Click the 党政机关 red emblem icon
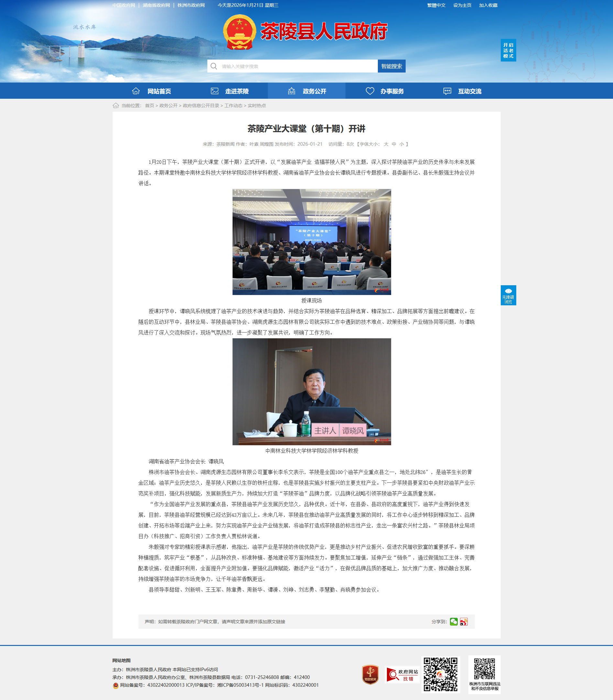613x700 pixels. coord(370,675)
